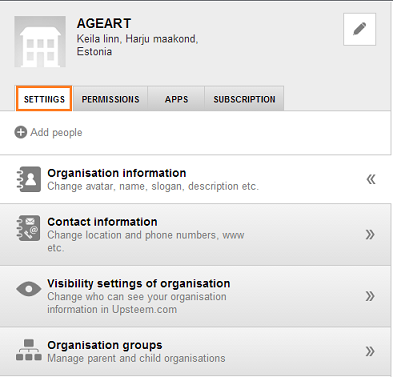Expand Contact information with double chevron
Image resolution: width=393 pixels, height=377 pixels.
pyautogui.click(x=370, y=235)
